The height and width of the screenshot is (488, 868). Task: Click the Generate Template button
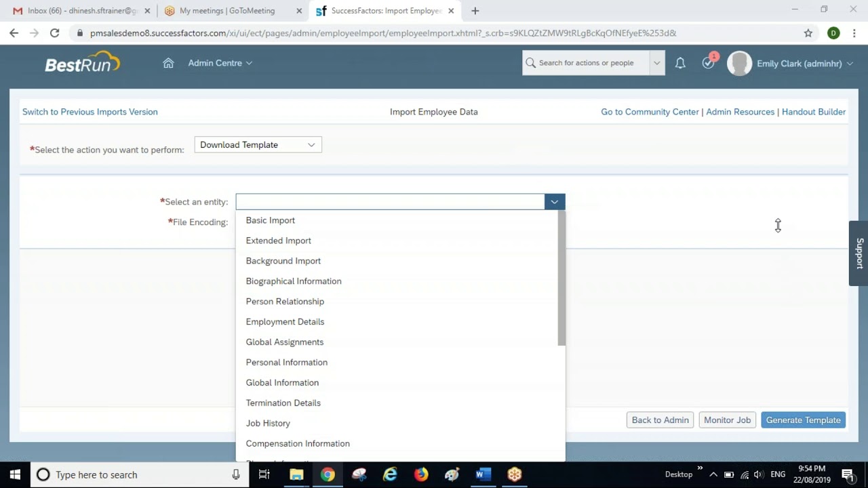803,420
